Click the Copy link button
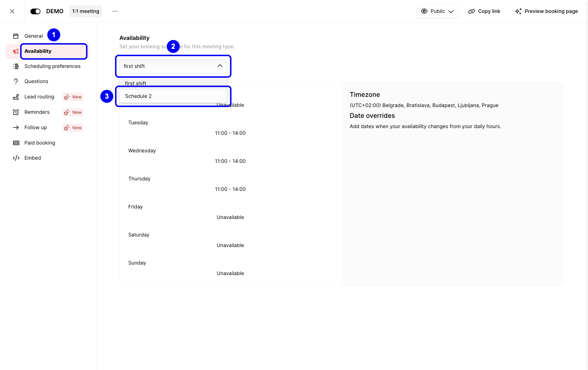Viewport: 588px width, 370px height. [x=484, y=11]
